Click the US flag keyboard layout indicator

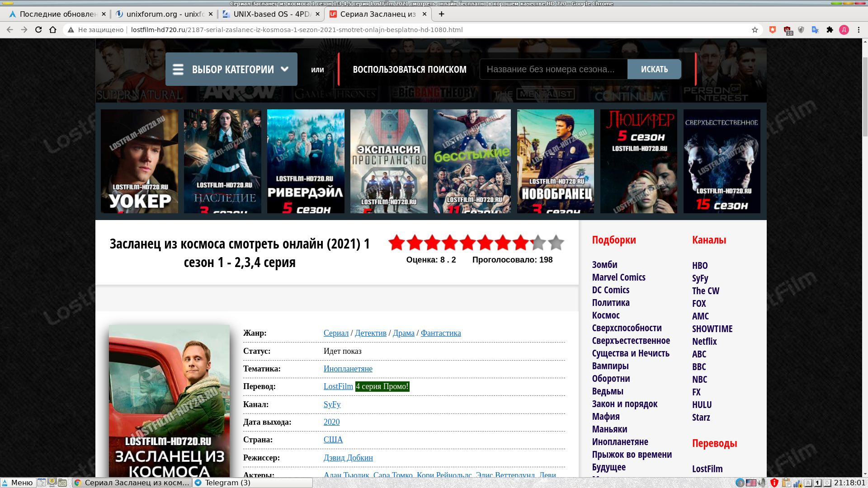coord(751,483)
